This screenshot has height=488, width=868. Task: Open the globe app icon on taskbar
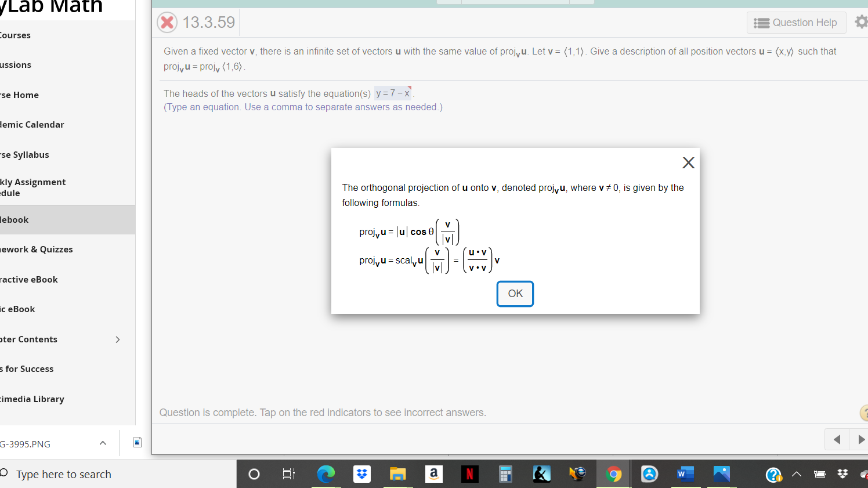pyautogui.click(x=577, y=474)
